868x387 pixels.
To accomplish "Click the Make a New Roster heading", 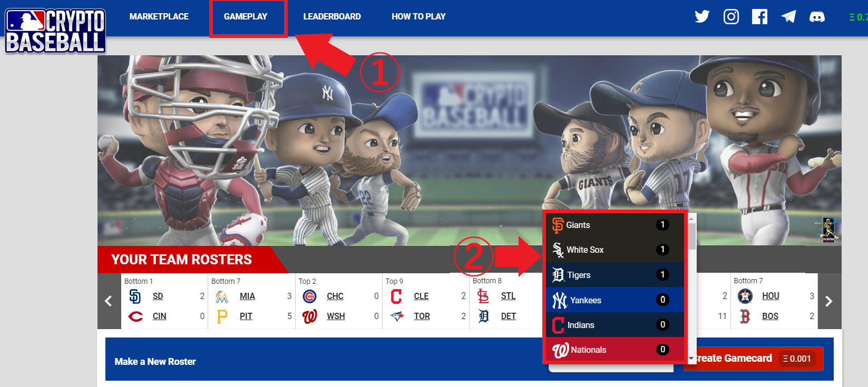I will click(x=155, y=362).
